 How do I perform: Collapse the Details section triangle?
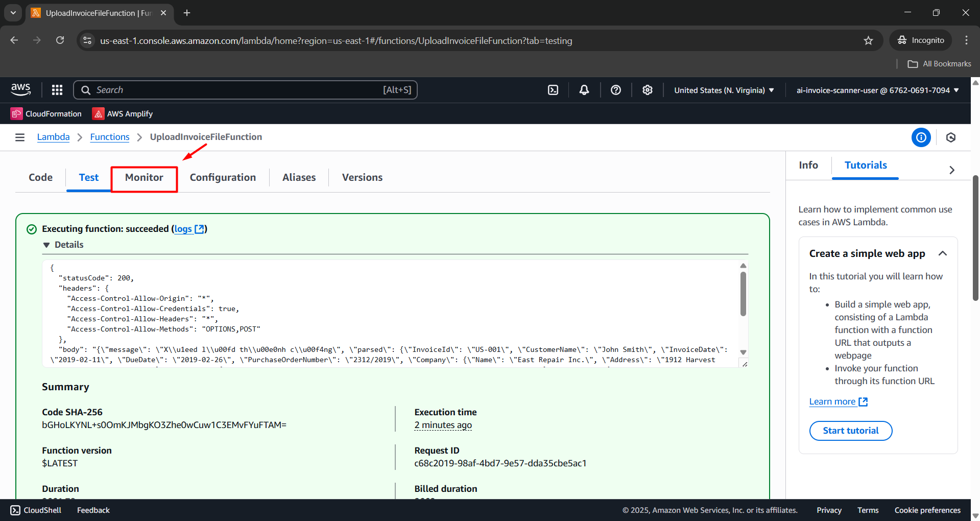coord(46,245)
